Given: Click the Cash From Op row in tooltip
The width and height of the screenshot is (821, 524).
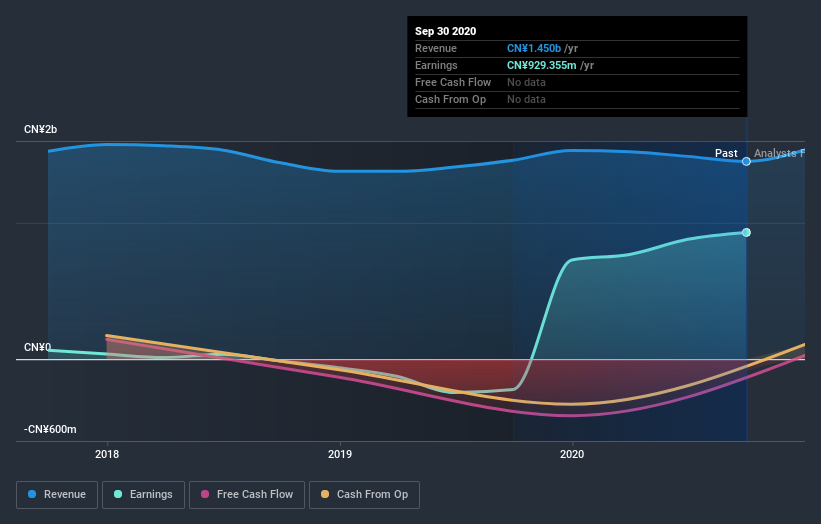Looking at the screenshot, I should [577, 99].
